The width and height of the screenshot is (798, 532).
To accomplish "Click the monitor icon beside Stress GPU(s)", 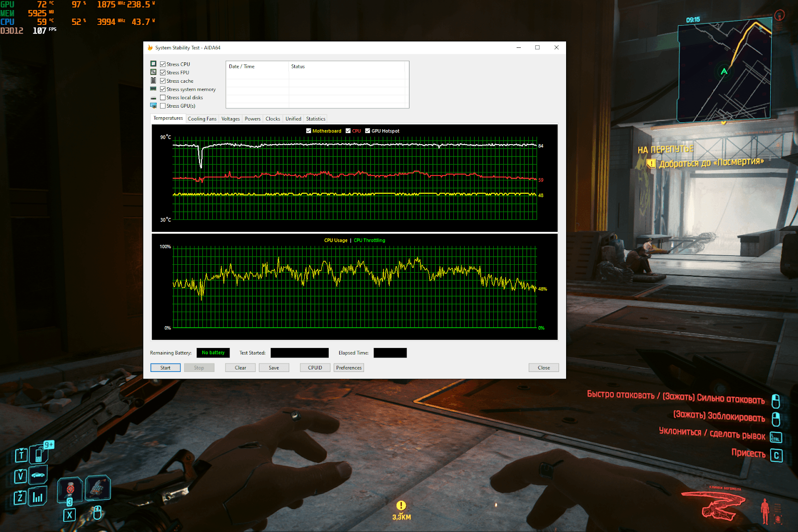I will pos(154,106).
